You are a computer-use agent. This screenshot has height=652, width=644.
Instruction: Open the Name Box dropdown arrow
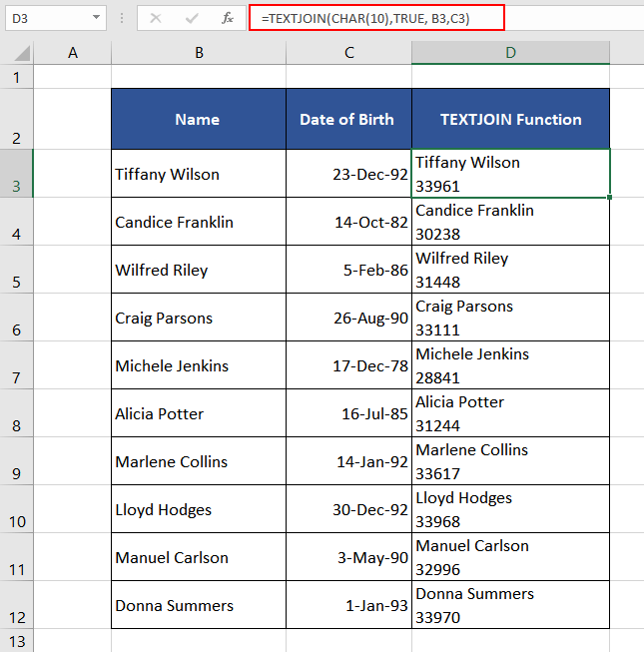coord(96,18)
